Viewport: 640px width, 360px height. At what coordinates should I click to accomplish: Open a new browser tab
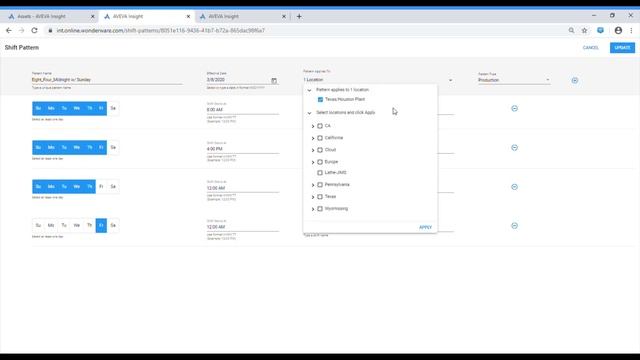point(299,16)
